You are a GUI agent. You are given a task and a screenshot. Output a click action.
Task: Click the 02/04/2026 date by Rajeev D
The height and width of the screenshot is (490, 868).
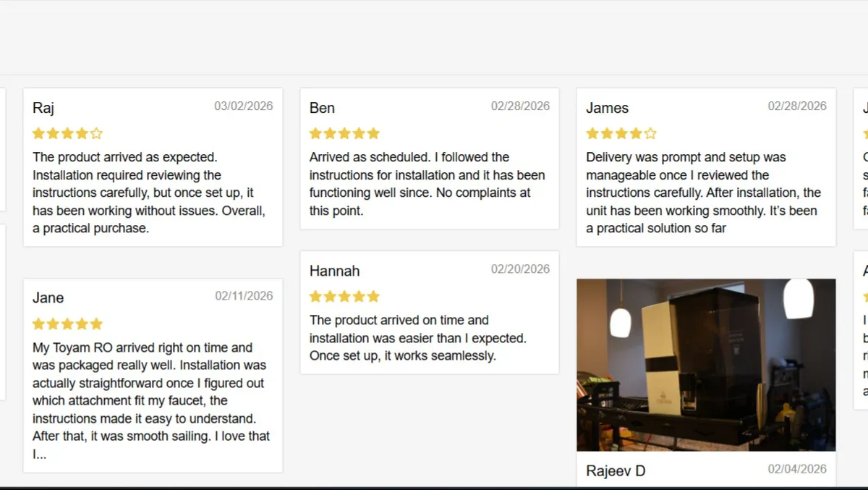[x=796, y=469]
